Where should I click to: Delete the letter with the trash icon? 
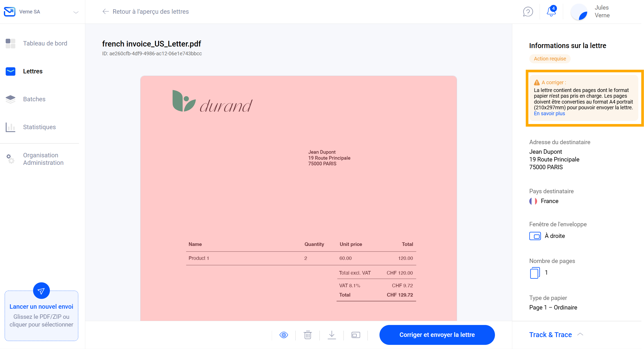tap(307, 335)
